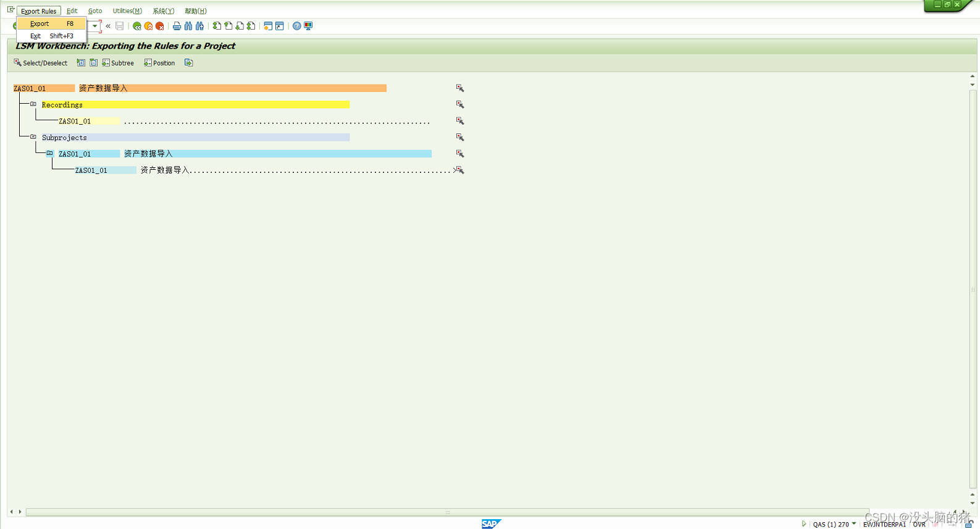Select the yellow Recordings row

(x=195, y=105)
